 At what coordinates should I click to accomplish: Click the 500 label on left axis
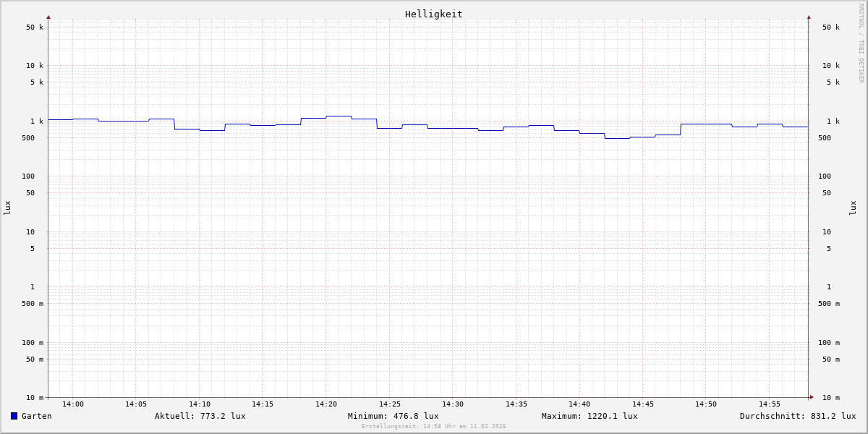click(28, 138)
